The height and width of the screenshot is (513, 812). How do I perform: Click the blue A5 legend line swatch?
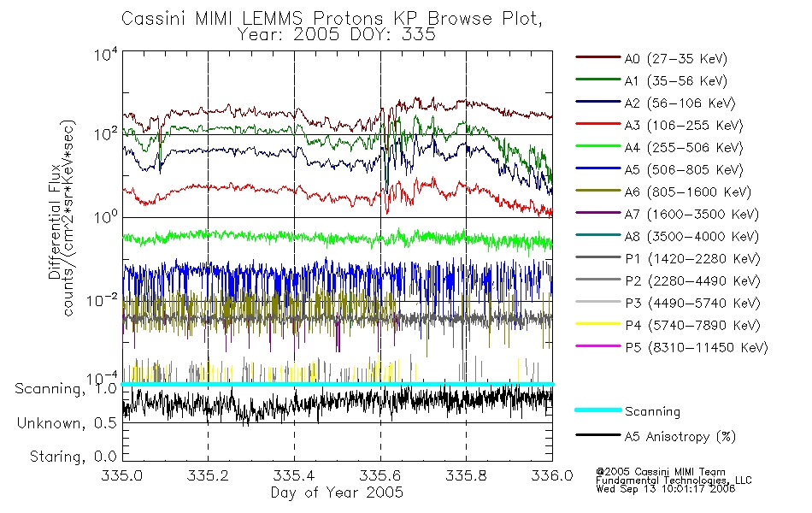click(597, 168)
